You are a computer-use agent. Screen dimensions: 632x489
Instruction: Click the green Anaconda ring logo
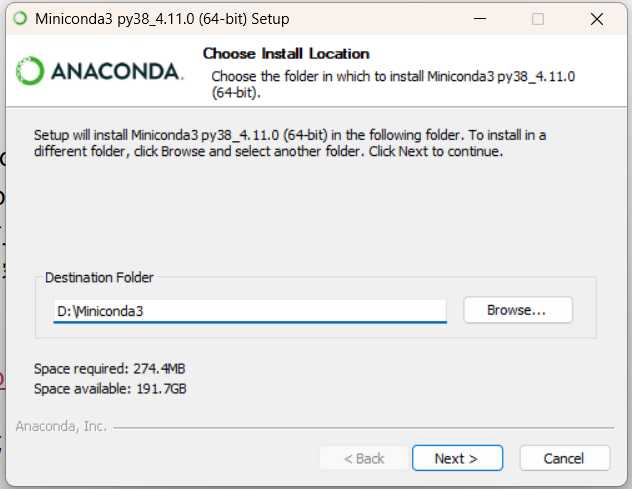(x=30, y=71)
